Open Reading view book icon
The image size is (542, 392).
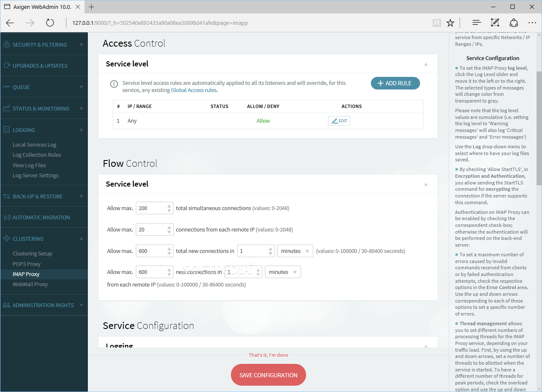pos(437,23)
